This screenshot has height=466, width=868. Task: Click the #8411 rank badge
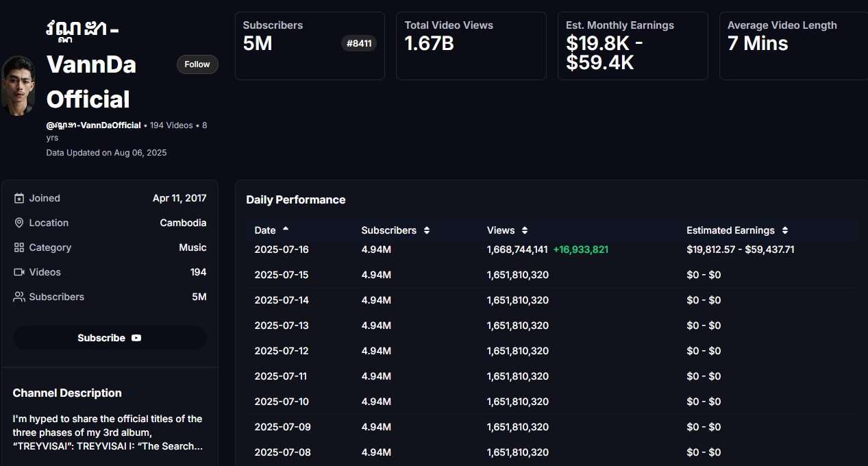359,44
